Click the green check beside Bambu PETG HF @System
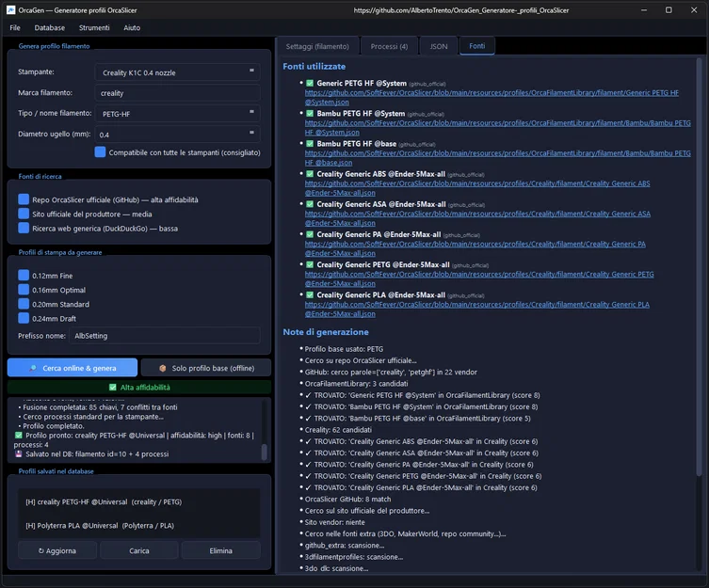 pos(310,114)
